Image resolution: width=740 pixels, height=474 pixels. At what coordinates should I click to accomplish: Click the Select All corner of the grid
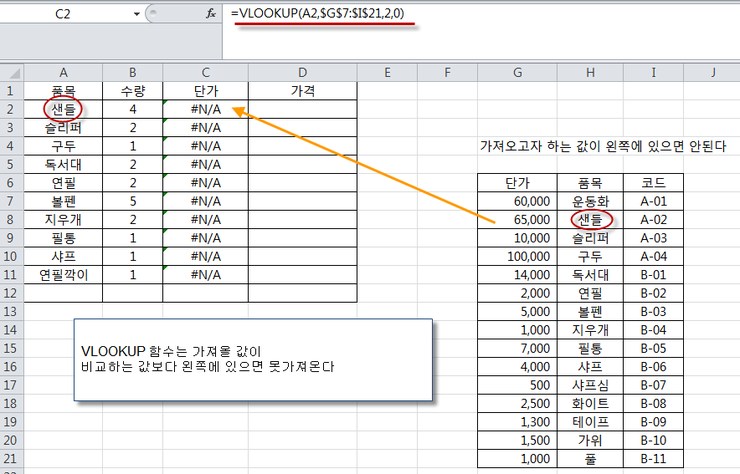(x=12, y=73)
